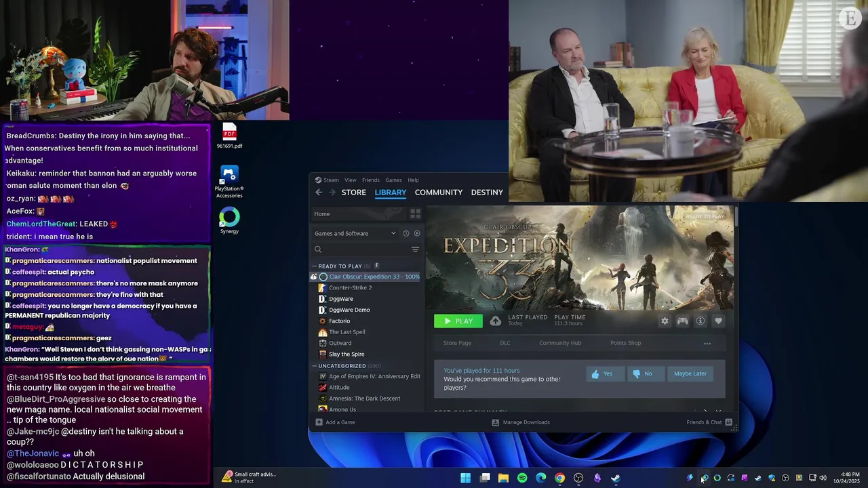
Task: Select Amnesia: The Dark Descent entry
Action: pos(366,399)
